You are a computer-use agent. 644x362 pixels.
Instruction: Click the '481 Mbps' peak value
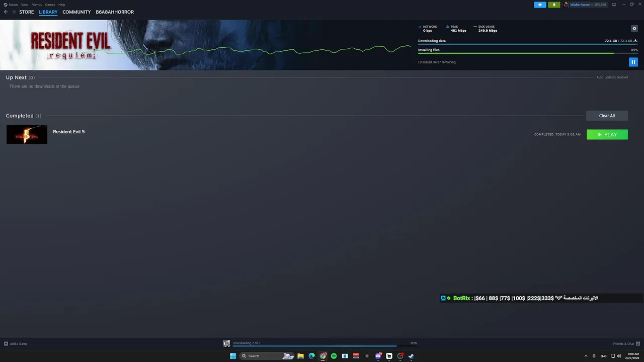point(458,31)
